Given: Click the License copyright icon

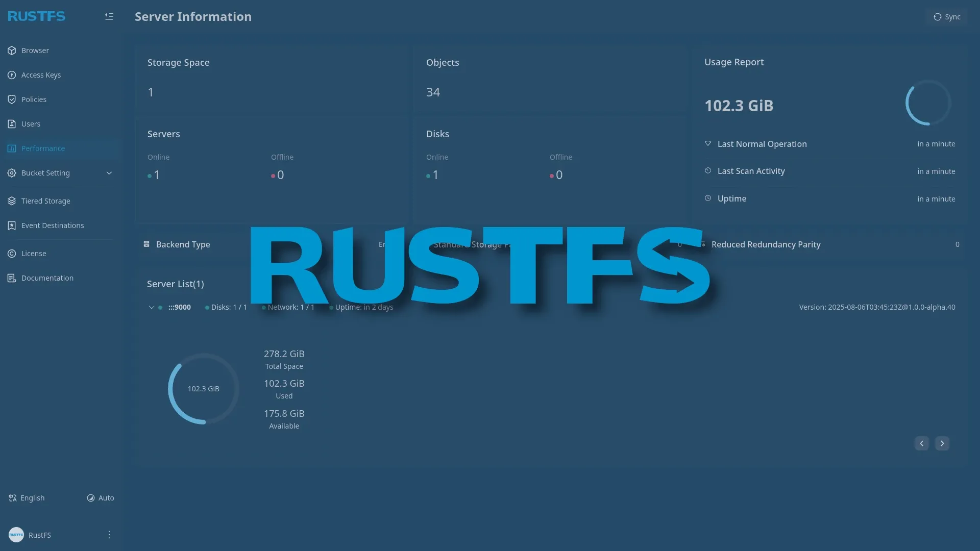Looking at the screenshot, I should 12,254.
